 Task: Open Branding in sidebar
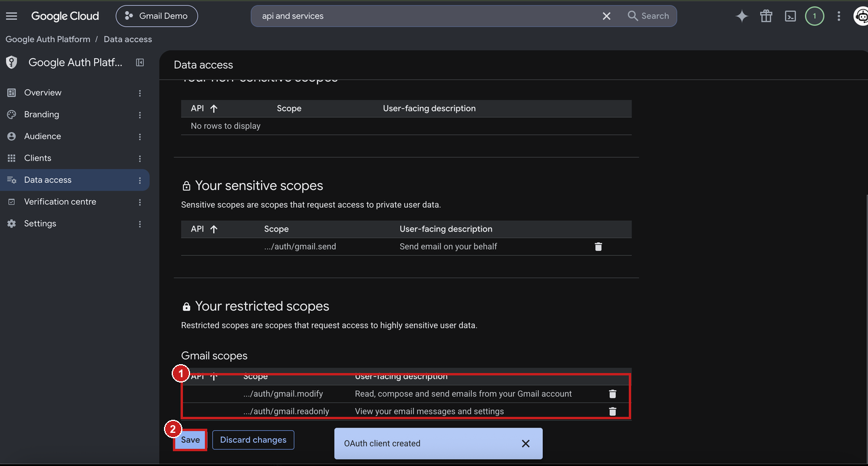coord(41,114)
